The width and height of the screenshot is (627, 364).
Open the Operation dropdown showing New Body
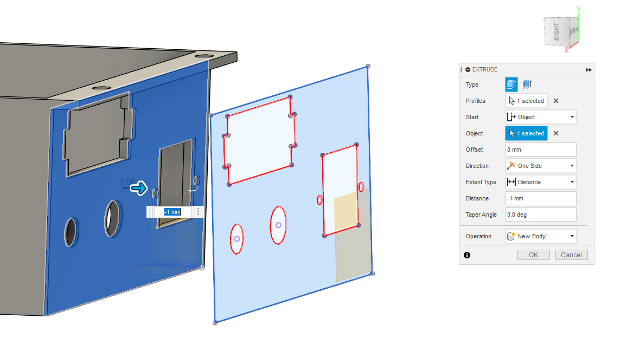(541, 236)
